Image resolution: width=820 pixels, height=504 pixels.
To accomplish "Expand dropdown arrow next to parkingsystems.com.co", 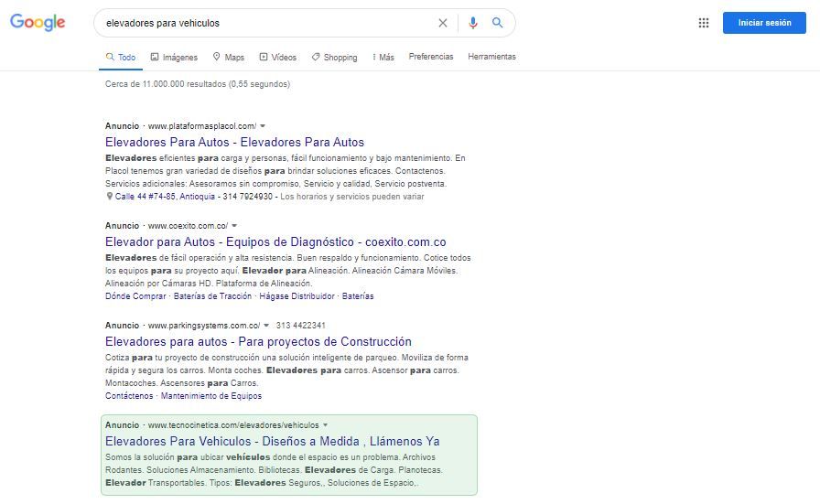I will 266,326.
